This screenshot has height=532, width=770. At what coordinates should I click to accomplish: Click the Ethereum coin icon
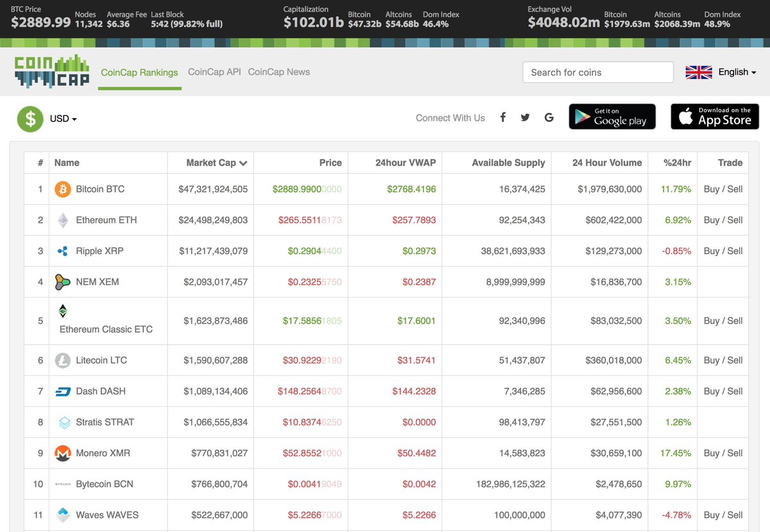62,220
